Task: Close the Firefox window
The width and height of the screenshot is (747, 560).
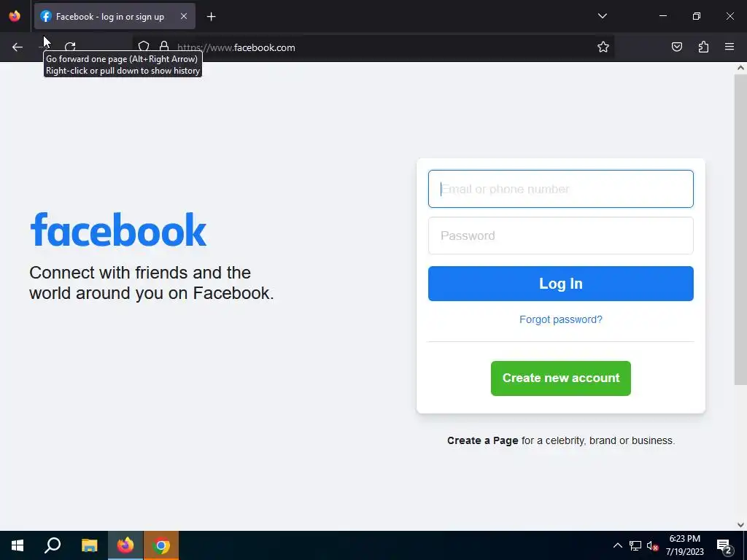Action: pos(729,16)
